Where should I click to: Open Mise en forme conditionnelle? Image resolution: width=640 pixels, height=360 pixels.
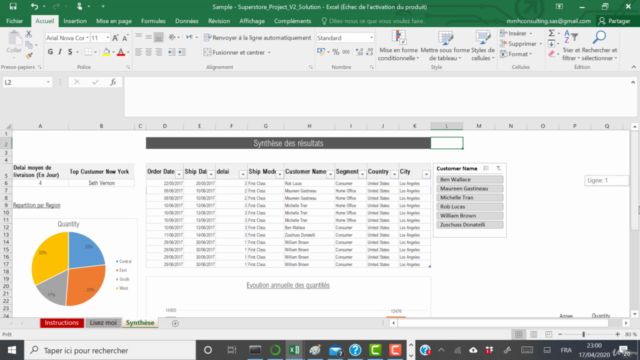398,46
